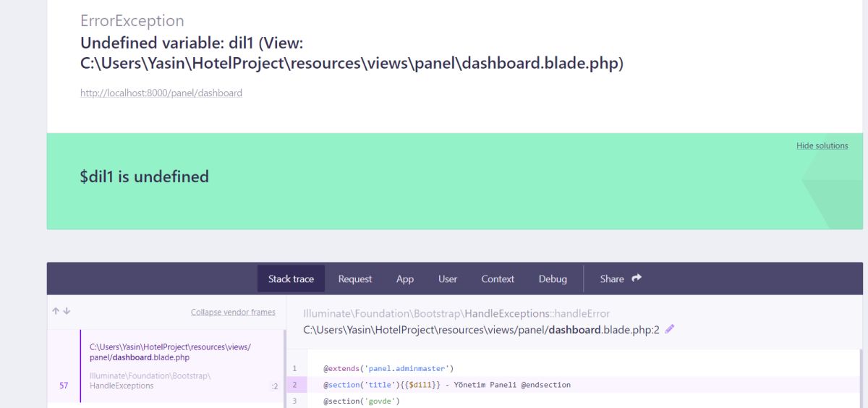Open the Debug tab

point(553,279)
